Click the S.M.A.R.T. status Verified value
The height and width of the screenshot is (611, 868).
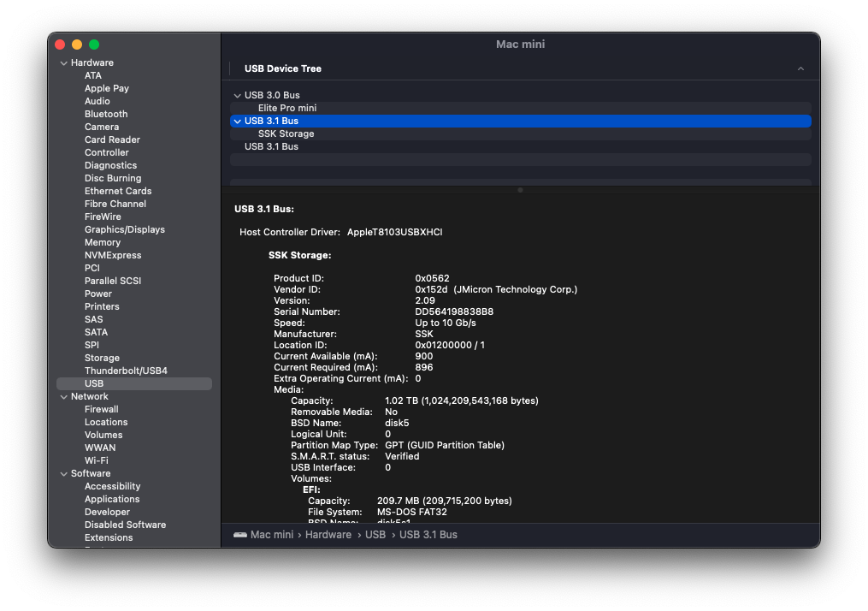click(402, 457)
